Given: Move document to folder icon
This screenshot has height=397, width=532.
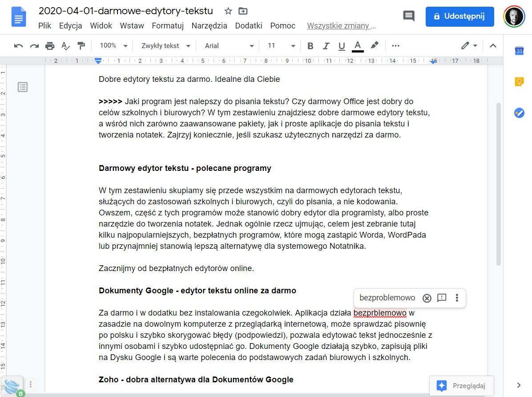Looking at the screenshot, I should 243,11.
